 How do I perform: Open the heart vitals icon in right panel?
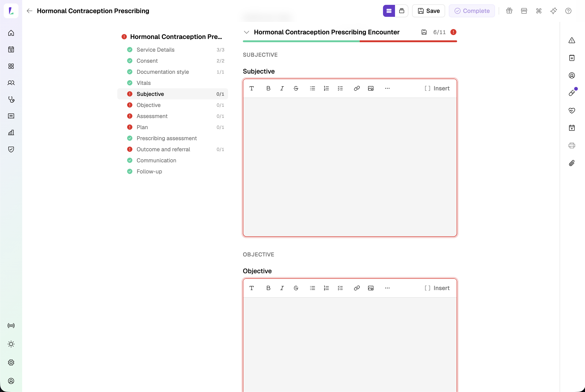coord(572,110)
